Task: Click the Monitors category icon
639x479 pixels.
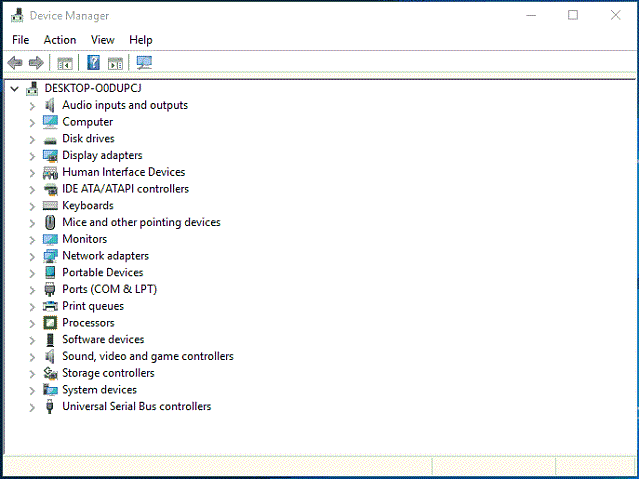Action: click(x=50, y=239)
